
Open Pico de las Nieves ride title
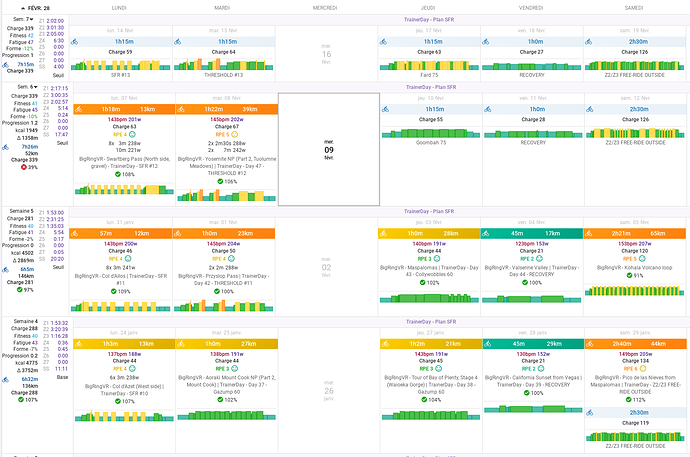[x=635, y=384]
